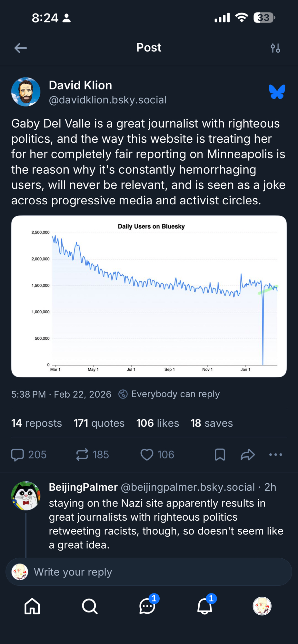View the 171 quotes list

point(99,423)
